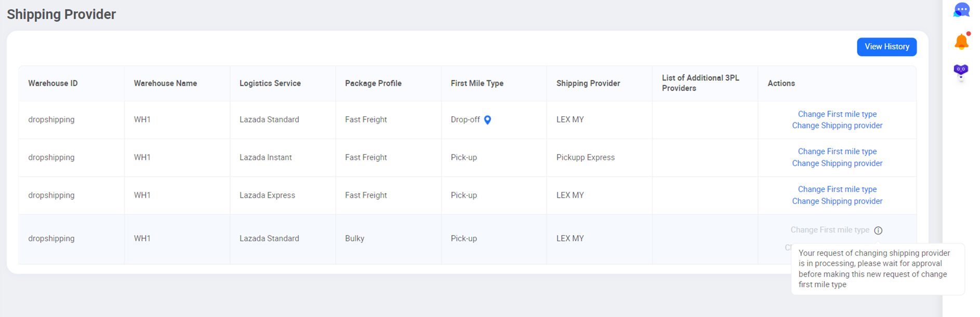This screenshot has width=980, height=317.
Task: Open View History
Action: (x=886, y=47)
